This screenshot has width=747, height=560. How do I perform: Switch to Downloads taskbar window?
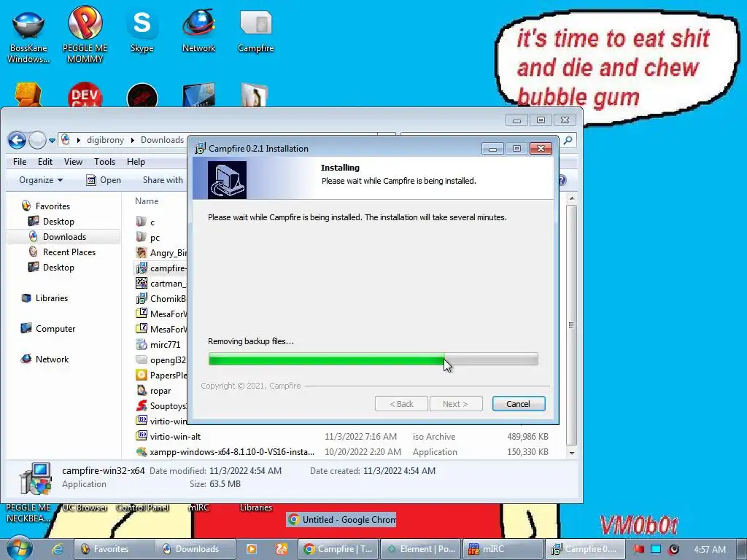pyautogui.click(x=196, y=549)
